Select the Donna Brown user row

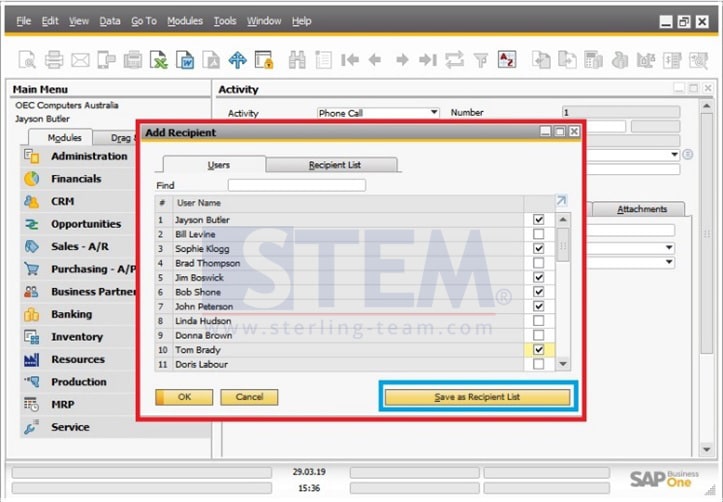click(341, 335)
